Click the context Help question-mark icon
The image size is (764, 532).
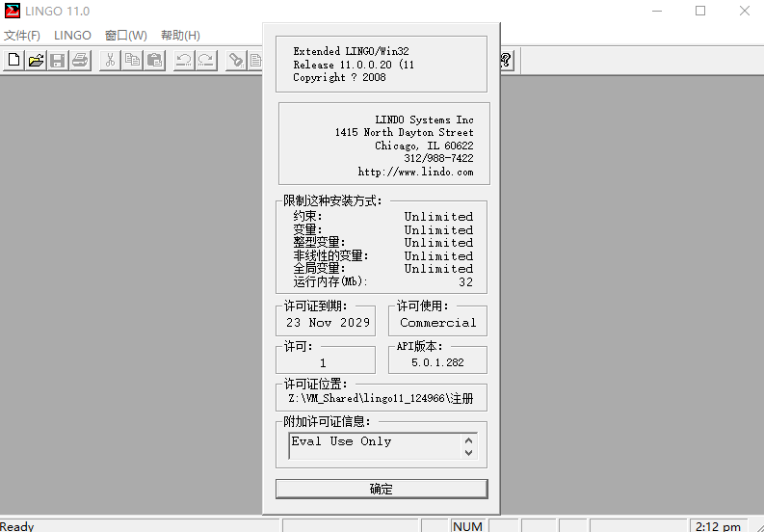tap(507, 61)
